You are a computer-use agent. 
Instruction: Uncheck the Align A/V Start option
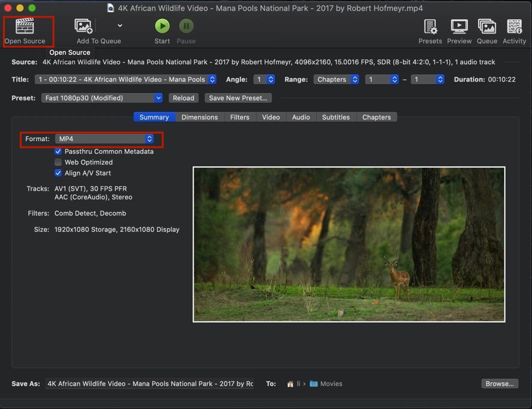(58, 173)
